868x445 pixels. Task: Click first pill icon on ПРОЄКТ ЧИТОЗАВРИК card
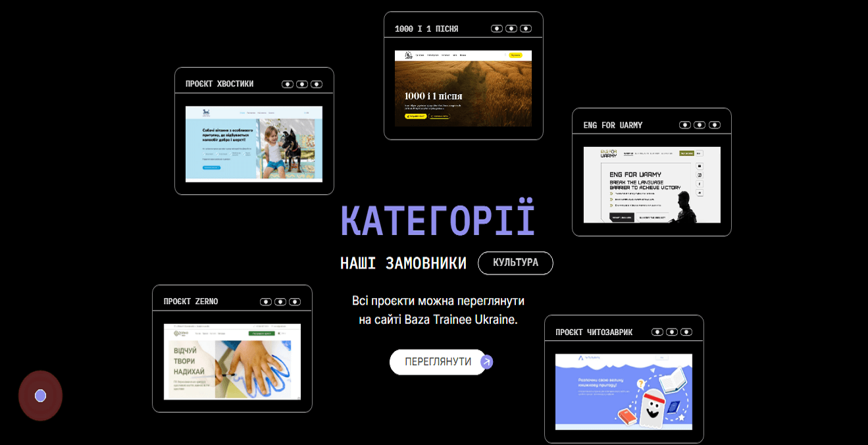[x=657, y=332]
